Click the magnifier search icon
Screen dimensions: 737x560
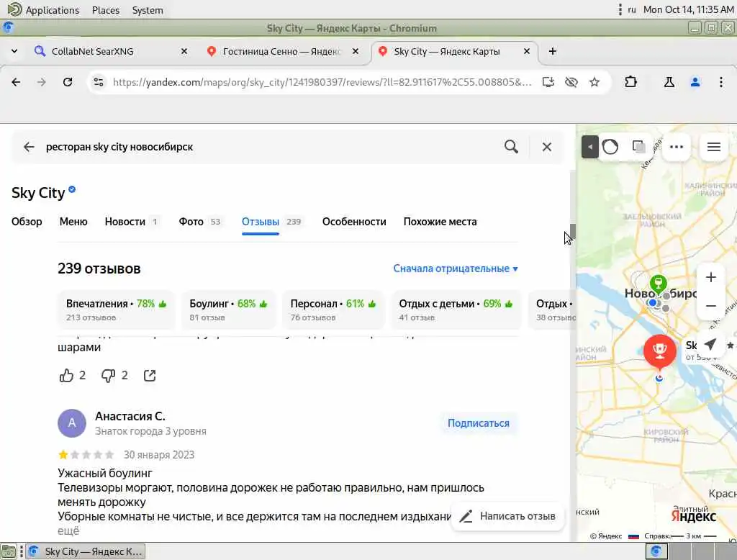pos(512,147)
